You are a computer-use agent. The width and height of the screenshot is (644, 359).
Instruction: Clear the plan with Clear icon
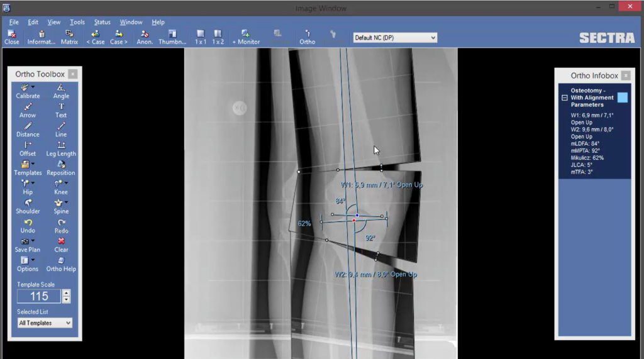(x=61, y=241)
